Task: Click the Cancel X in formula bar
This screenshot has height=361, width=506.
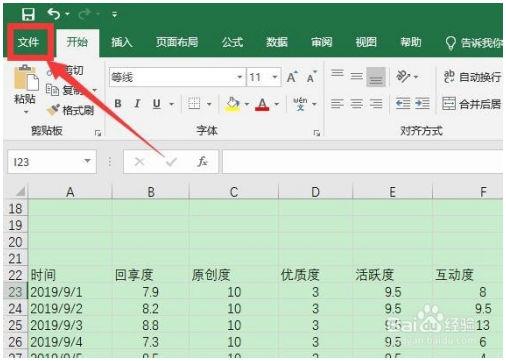Action: pyautogui.click(x=139, y=162)
